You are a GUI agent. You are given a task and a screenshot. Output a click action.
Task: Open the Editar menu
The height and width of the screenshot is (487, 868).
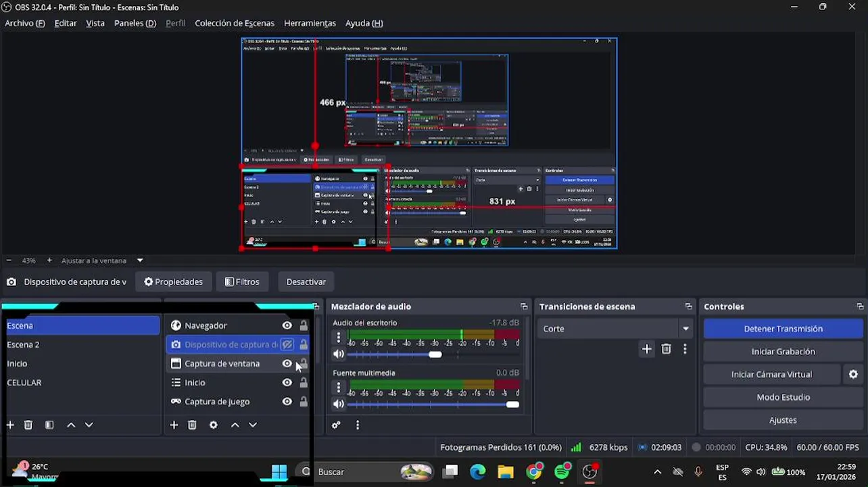pyautogui.click(x=66, y=23)
